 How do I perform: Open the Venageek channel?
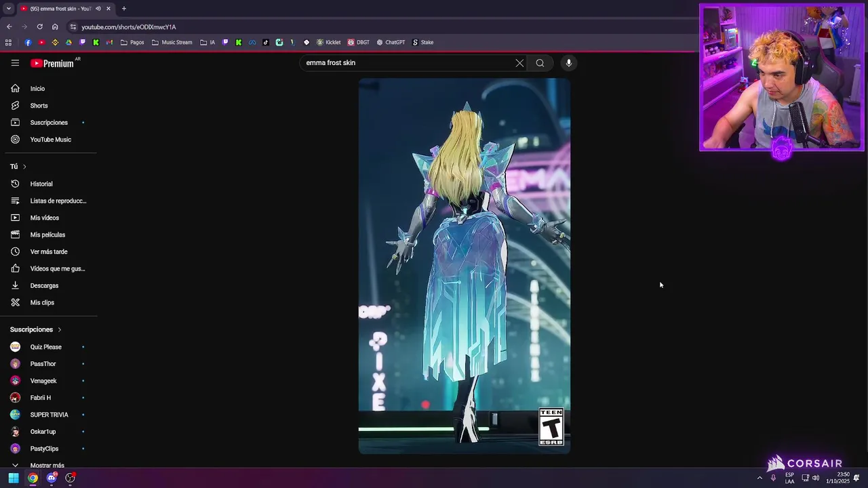[47, 381]
